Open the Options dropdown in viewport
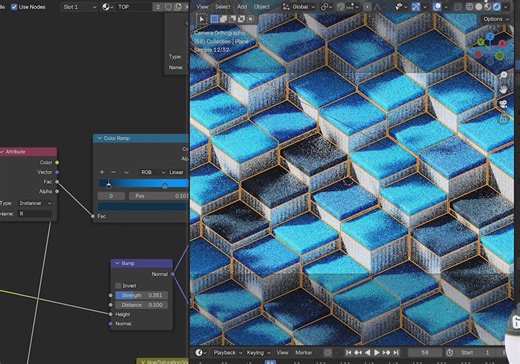This screenshot has width=520, height=364. (496, 19)
